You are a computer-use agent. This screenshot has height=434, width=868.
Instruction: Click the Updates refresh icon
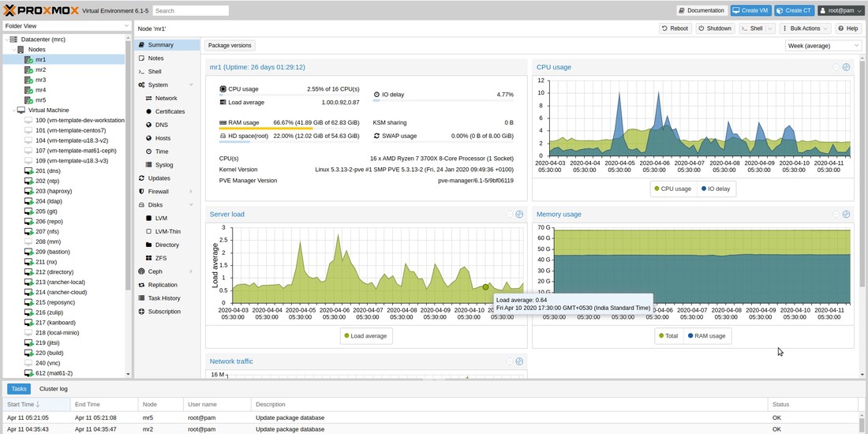point(142,178)
